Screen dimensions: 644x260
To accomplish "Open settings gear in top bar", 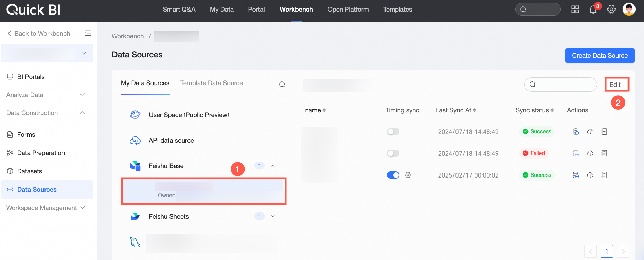I will pos(611,10).
